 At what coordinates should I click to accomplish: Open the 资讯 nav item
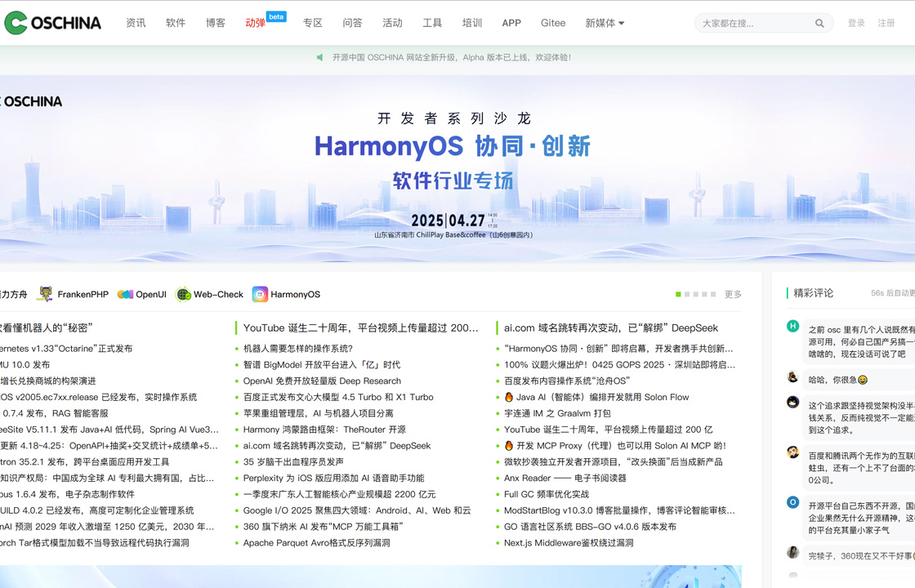136,24
